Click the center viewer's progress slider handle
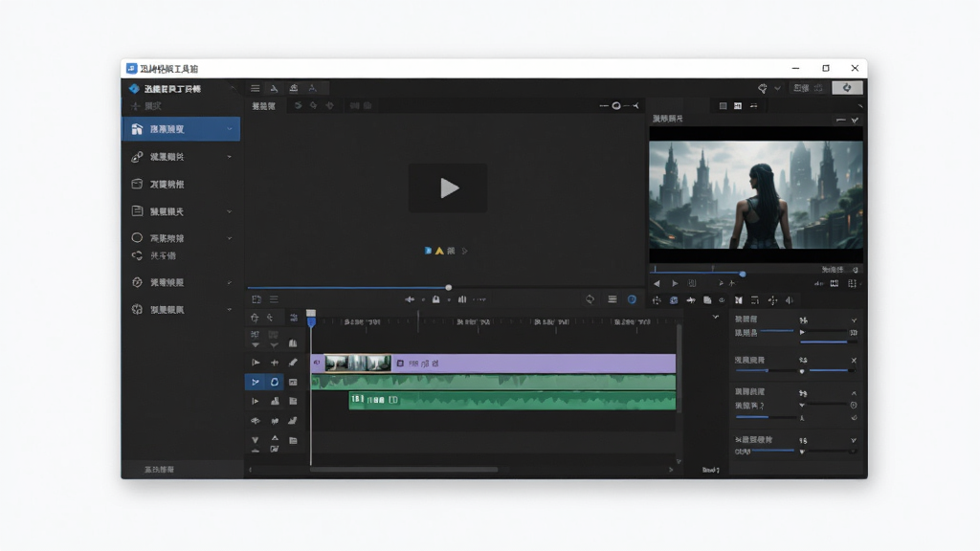The width and height of the screenshot is (980, 551). [448, 287]
